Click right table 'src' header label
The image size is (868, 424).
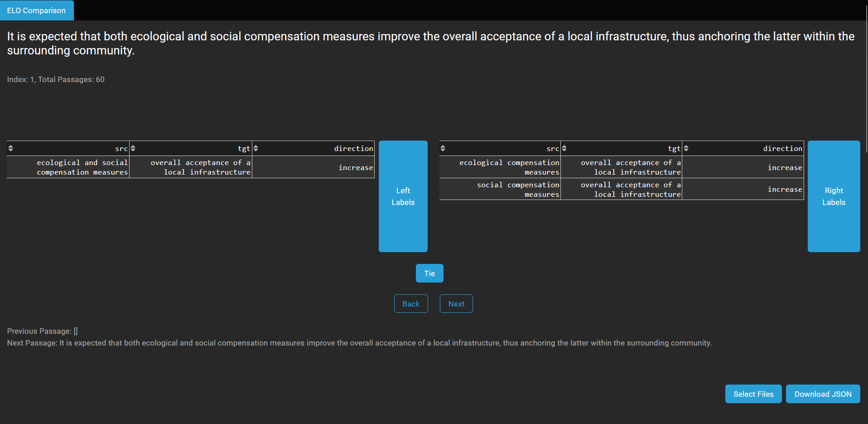(553, 148)
